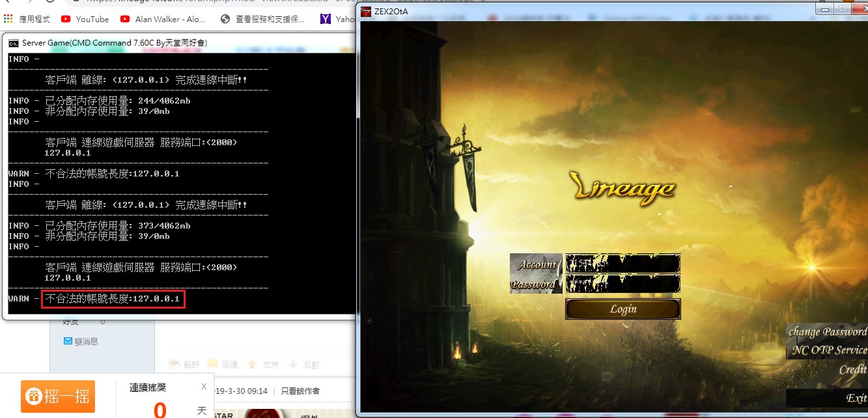Open the YouTube bookmark

(85, 20)
